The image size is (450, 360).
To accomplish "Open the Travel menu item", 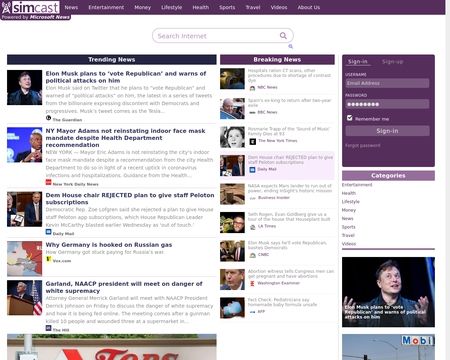I will [253, 7].
